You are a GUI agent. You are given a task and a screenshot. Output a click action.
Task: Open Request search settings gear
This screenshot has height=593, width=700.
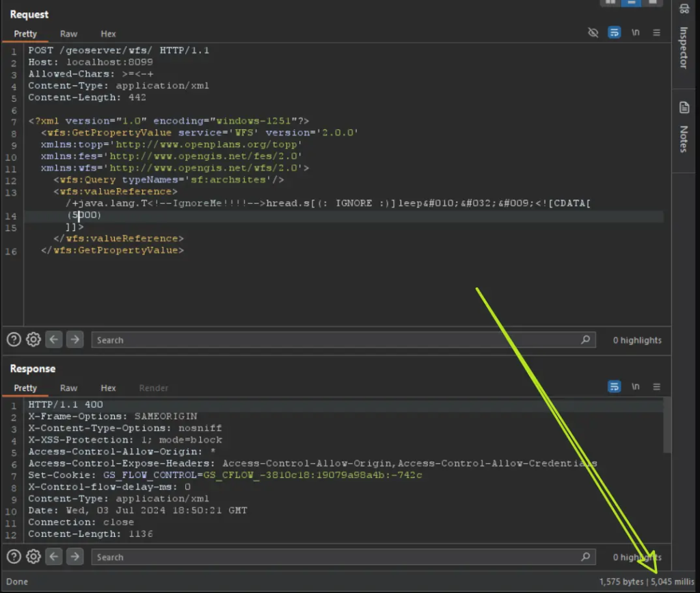tap(33, 340)
